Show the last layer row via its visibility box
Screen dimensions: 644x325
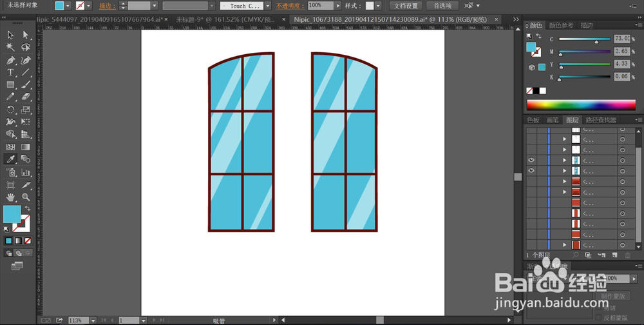[531, 245]
